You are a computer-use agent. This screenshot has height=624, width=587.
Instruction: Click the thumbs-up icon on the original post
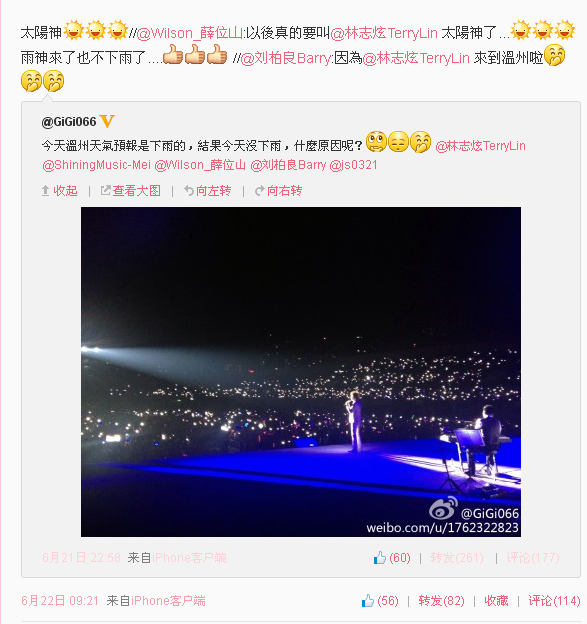(x=380, y=558)
